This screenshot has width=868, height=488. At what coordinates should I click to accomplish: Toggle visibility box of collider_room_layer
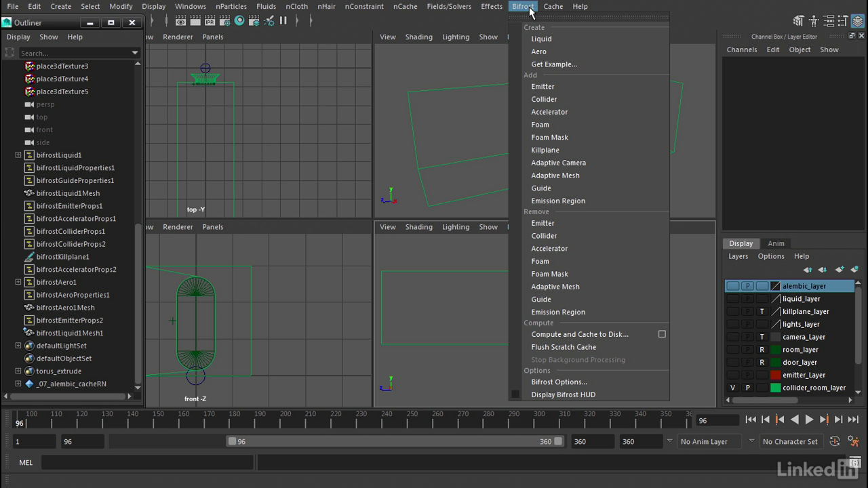(x=732, y=388)
